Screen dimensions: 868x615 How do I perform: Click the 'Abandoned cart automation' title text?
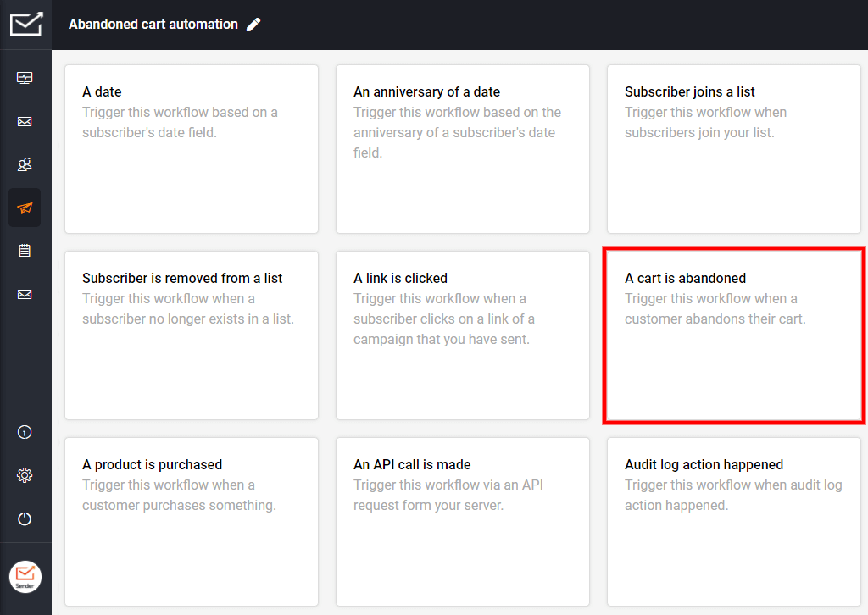tap(153, 25)
